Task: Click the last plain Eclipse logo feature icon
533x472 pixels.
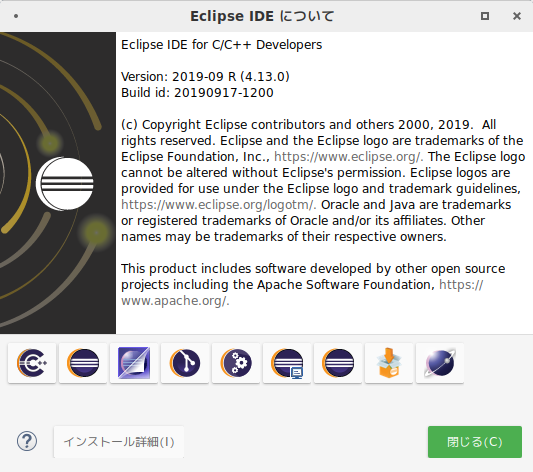Action: pyautogui.click(x=338, y=363)
